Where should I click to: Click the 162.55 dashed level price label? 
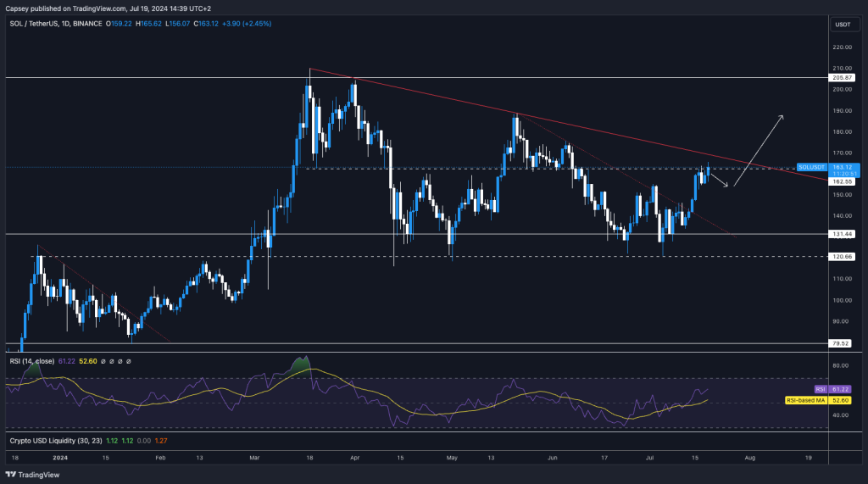843,181
